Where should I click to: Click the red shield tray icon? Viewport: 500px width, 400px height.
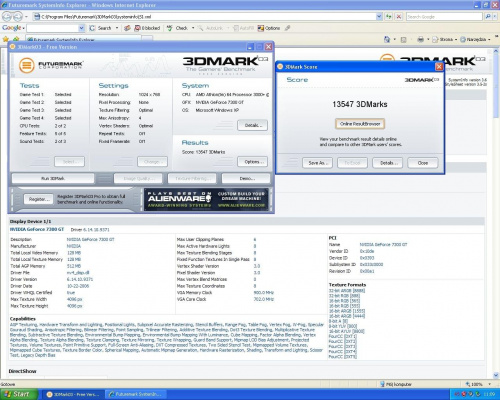point(464,394)
